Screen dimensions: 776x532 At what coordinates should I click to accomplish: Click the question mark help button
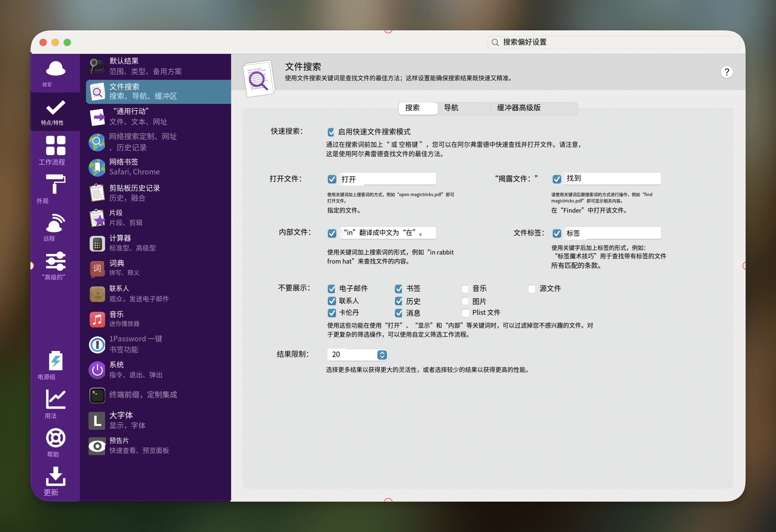point(726,72)
